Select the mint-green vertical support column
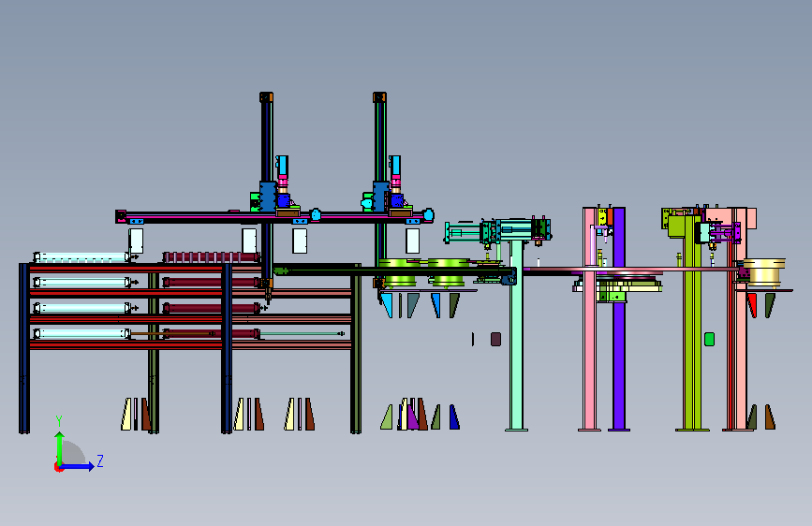This screenshot has width=812, height=526. pyautogui.click(x=516, y=335)
